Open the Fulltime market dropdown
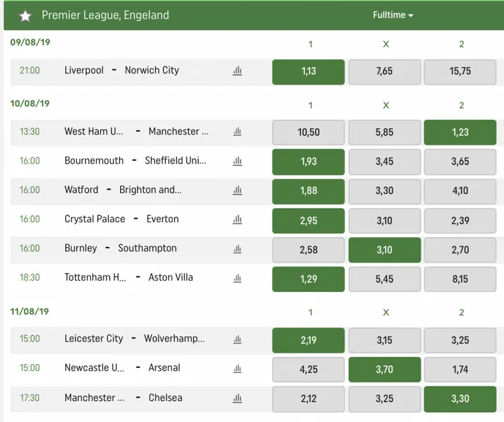Image resolution: width=504 pixels, height=422 pixels. point(393,15)
